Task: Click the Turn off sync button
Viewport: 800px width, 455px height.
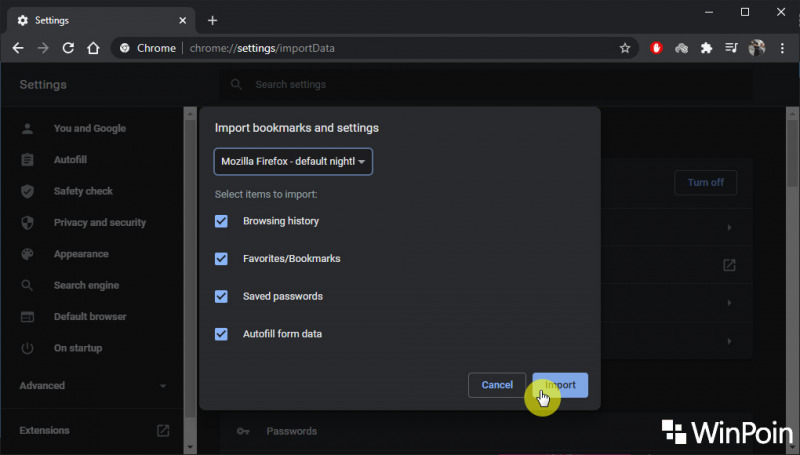Action: [x=706, y=183]
